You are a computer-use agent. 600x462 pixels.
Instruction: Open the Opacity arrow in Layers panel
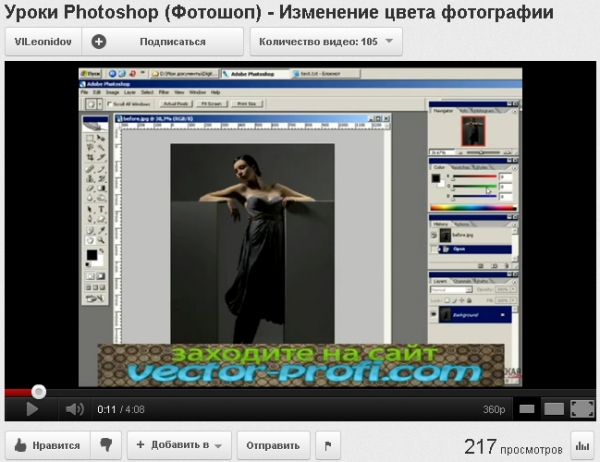513,290
